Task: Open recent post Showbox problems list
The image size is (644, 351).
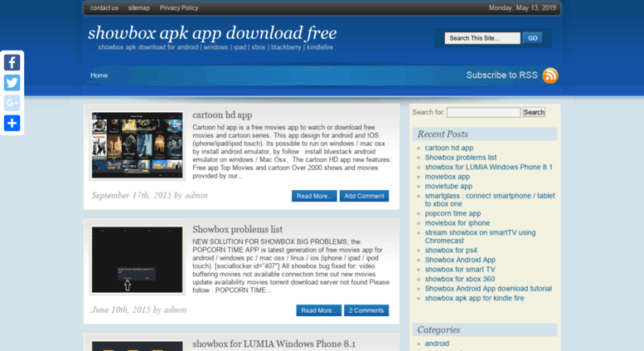Action: click(460, 158)
